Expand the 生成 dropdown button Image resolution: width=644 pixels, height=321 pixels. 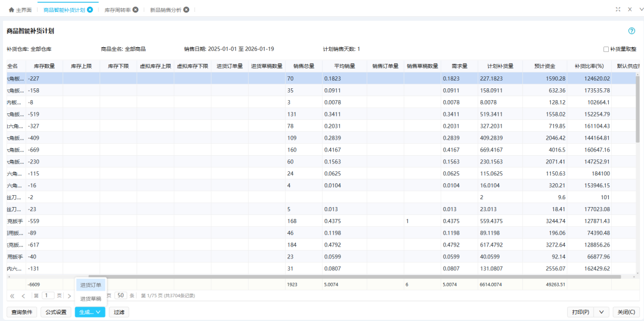pyautogui.click(x=90, y=311)
